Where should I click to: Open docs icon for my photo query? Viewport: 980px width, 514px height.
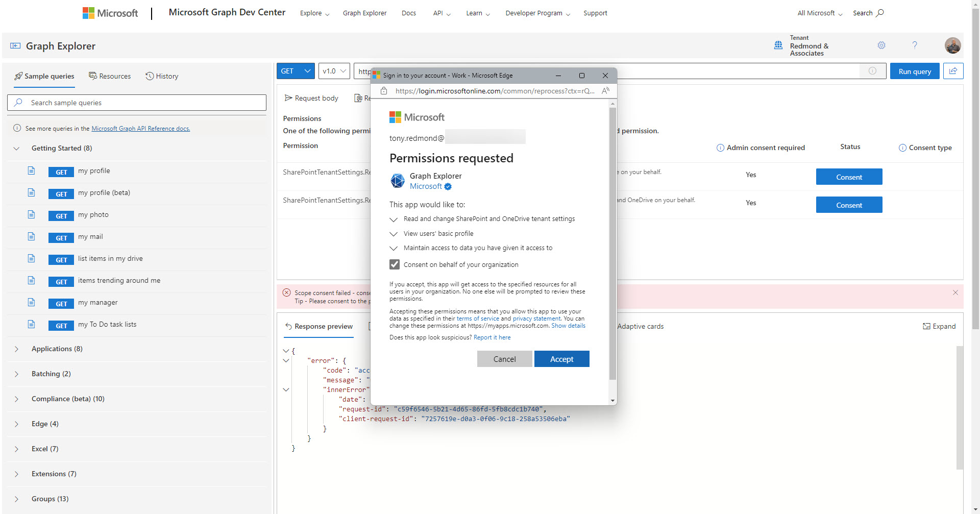31,215
